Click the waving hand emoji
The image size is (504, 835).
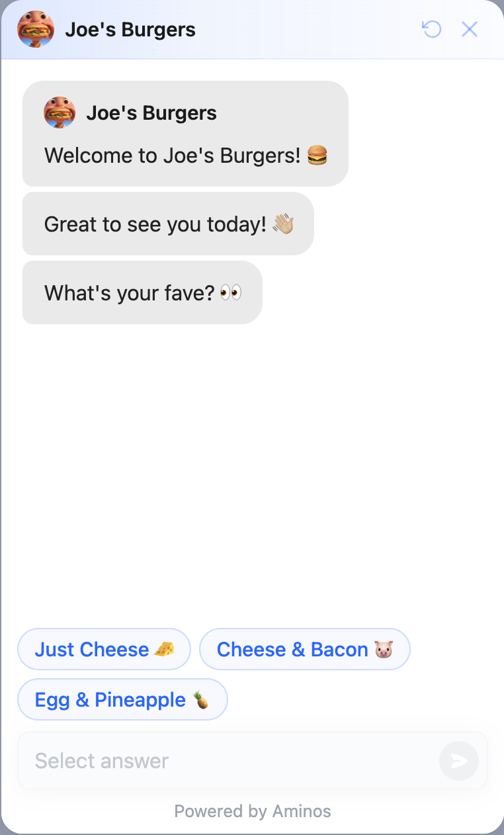(283, 224)
